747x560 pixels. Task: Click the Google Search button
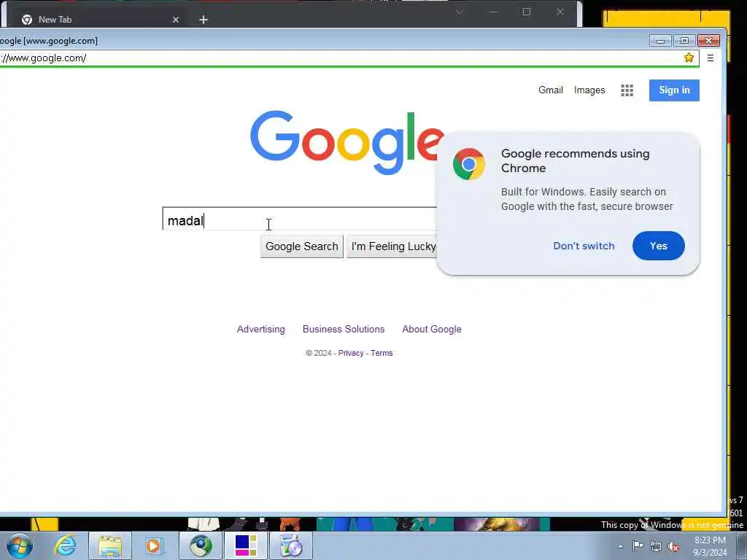(301, 246)
